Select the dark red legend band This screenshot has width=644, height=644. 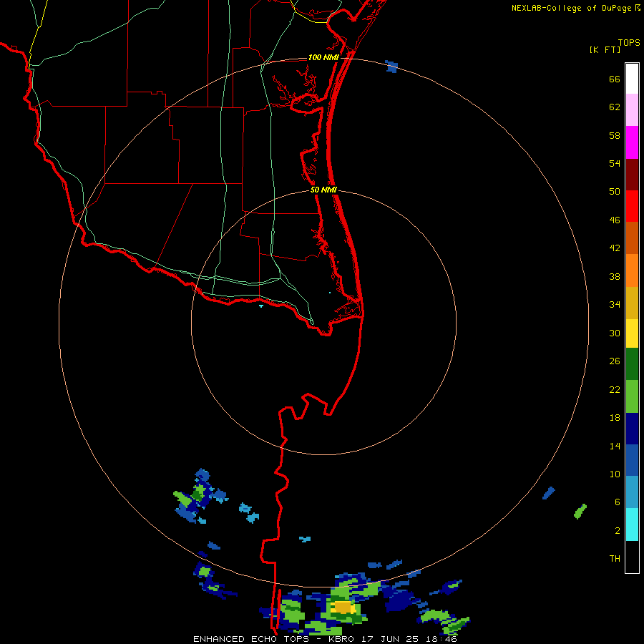click(632, 174)
